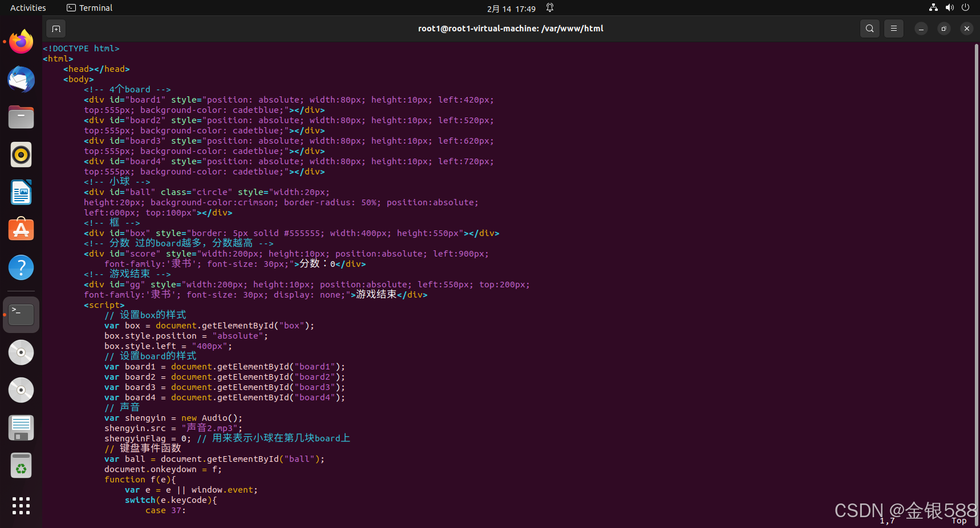Open the first disc drive icon
Viewport: 980px width, 528px height.
pyautogui.click(x=21, y=352)
